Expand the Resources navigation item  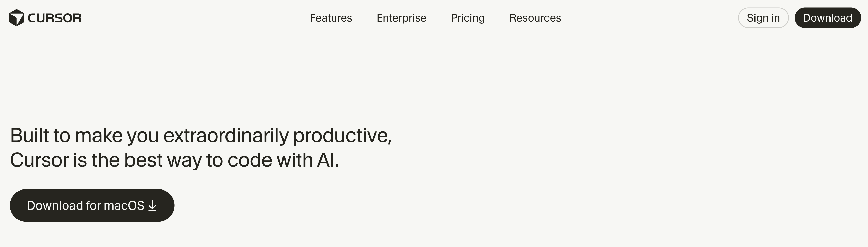(x=535, y=18)
